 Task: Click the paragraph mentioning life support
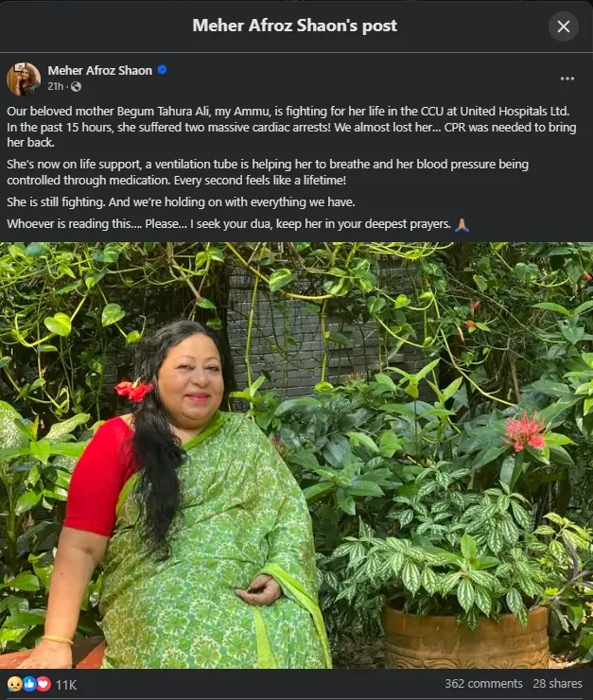pyautogui.click(x=268, y=172)
